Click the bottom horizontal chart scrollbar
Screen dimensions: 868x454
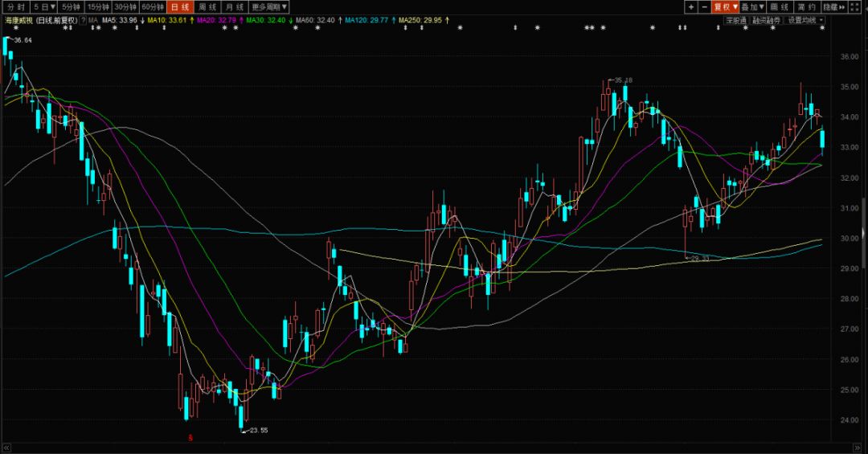432,448
